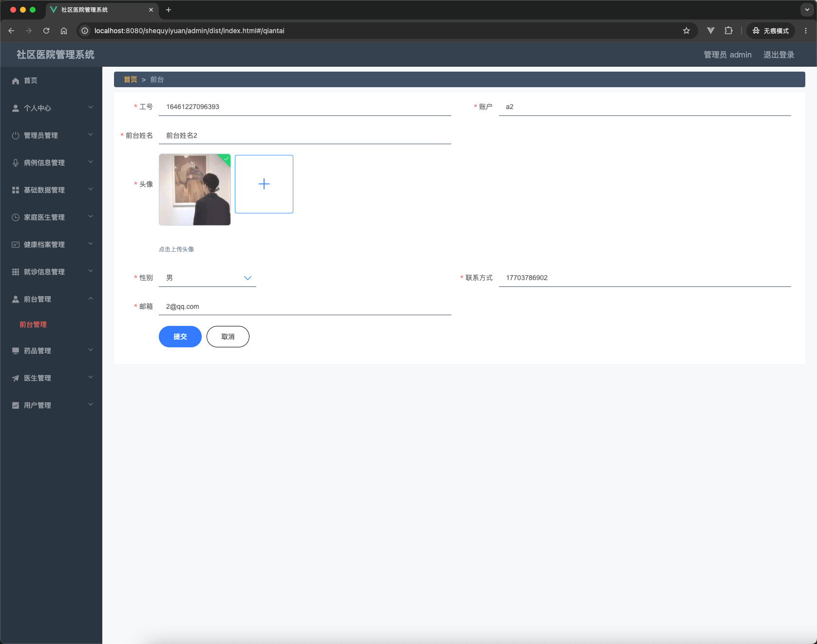
Task: Click the 首页 breadcrumb link
Action: coord(131,79)
